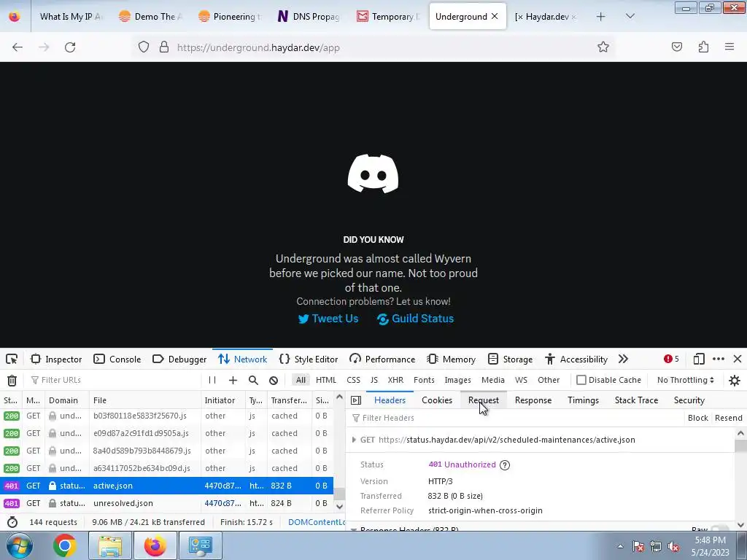This screenshot has height=560, width=747.
Task: Click the Firefox back arrow button
Action: [x=18, y=47]
